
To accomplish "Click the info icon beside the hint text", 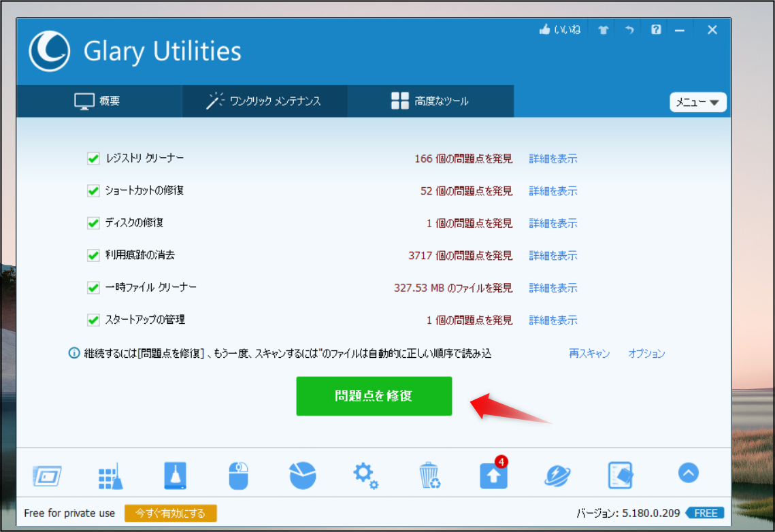I will (74, 352).
